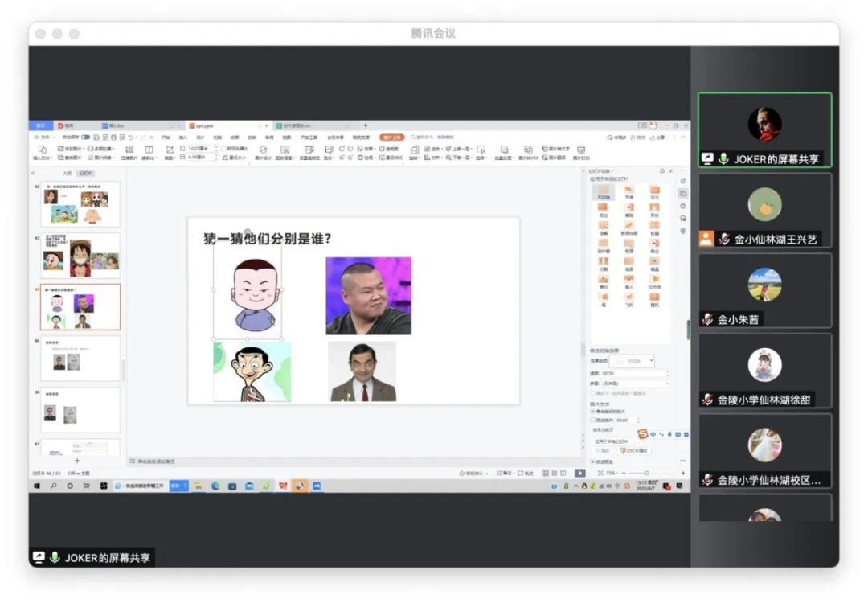
Task: Select participant tile 金小朱茜
Action: (x=764, y=290)
